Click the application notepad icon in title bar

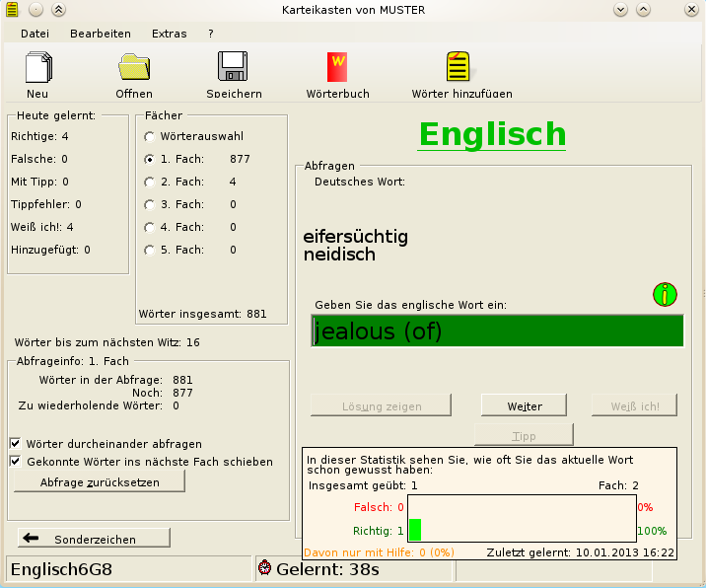[x=12, y=10]
